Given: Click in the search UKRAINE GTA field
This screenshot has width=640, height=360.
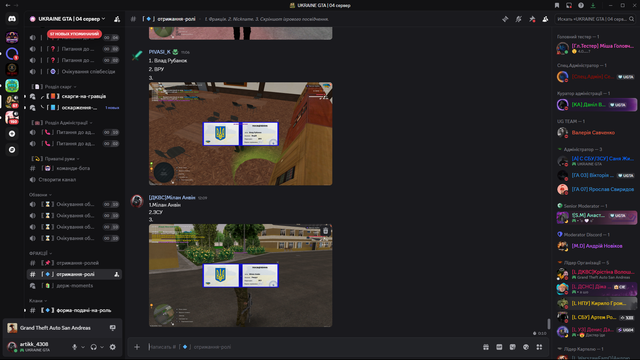Looking at the screenshot, I should coord(595,19).
